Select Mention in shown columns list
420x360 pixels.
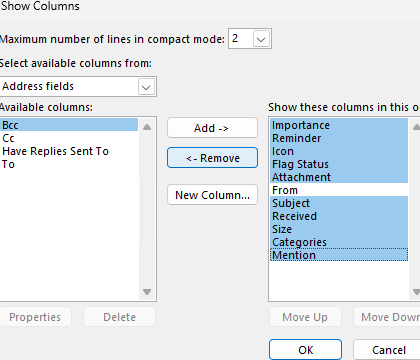[339, 255]
